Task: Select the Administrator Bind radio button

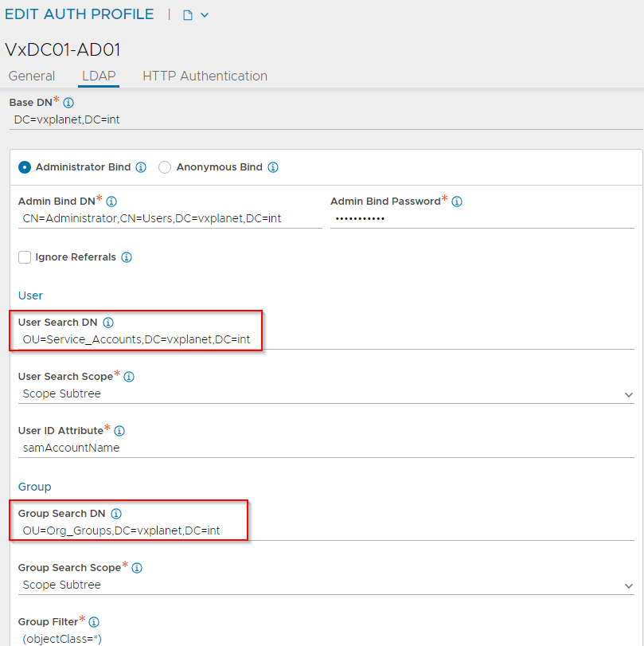Action: click(25, 167)
